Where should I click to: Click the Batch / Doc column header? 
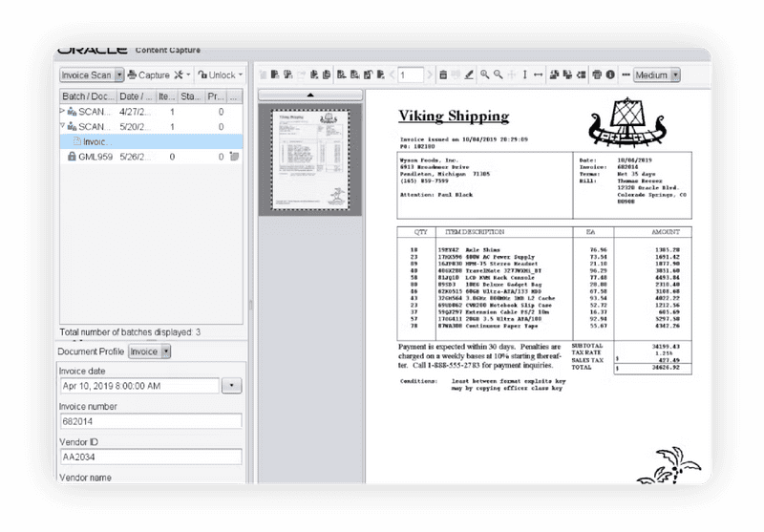pos(87,96)
